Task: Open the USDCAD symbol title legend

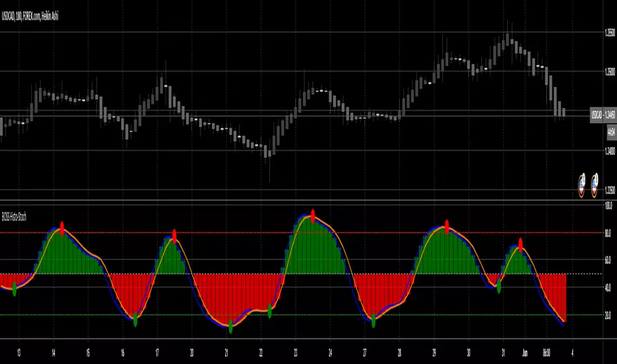Action: (30, 17)
